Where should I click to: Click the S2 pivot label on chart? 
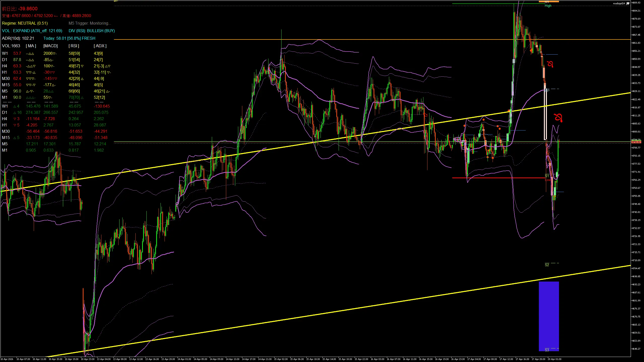[x=547, y=265]
